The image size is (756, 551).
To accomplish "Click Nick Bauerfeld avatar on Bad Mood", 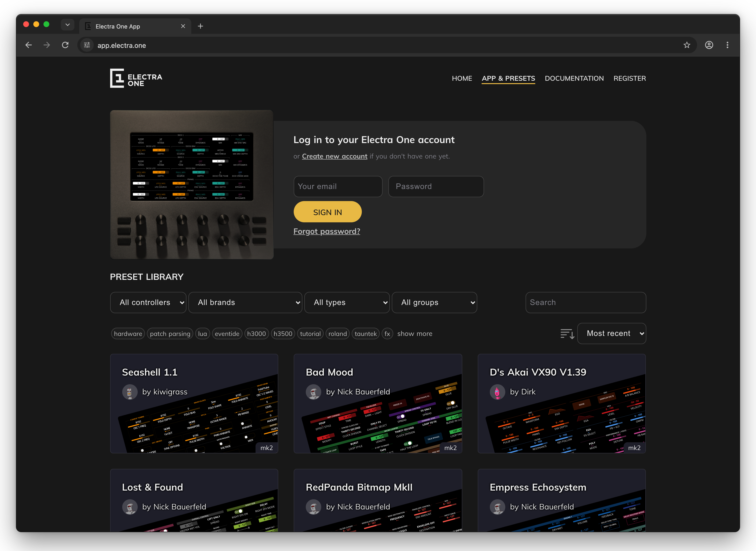I will coord(313,392).
